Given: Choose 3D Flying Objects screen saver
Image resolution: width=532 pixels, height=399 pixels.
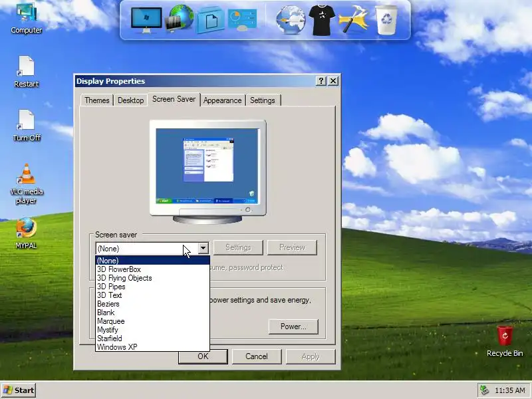Looking at the screenshot, I should (x=153, y=278).
